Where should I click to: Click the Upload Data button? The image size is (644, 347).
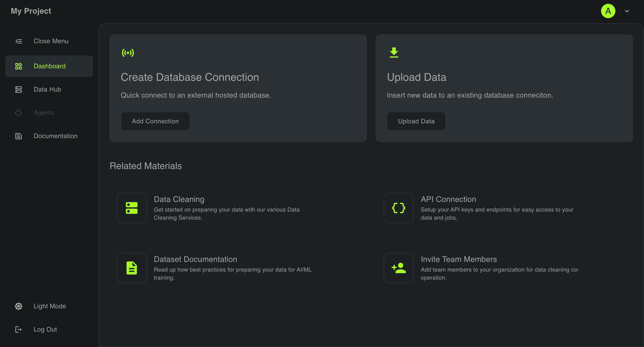pyautogui.click(x=416, y=121)
